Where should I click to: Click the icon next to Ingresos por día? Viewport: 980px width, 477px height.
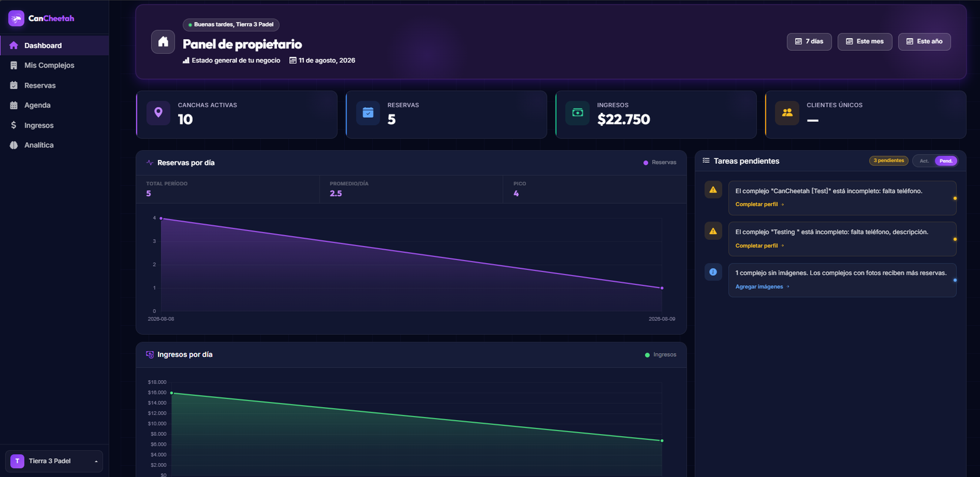tap(150, 354)
